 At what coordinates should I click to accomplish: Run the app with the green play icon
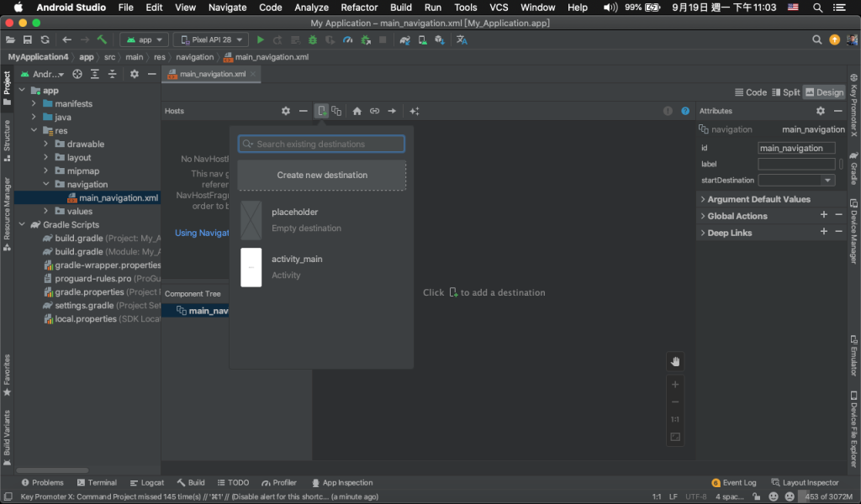261,40
